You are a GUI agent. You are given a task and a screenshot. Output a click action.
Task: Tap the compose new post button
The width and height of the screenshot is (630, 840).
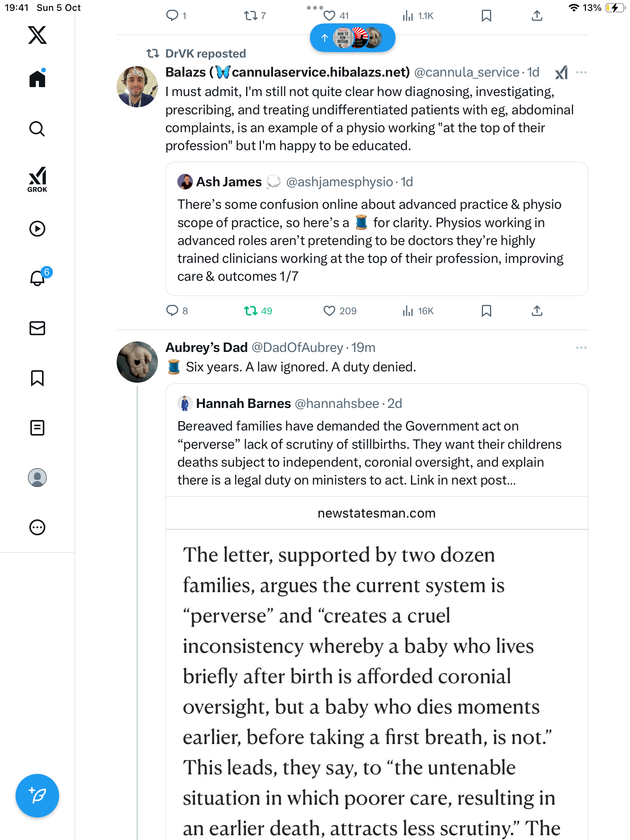37,795
